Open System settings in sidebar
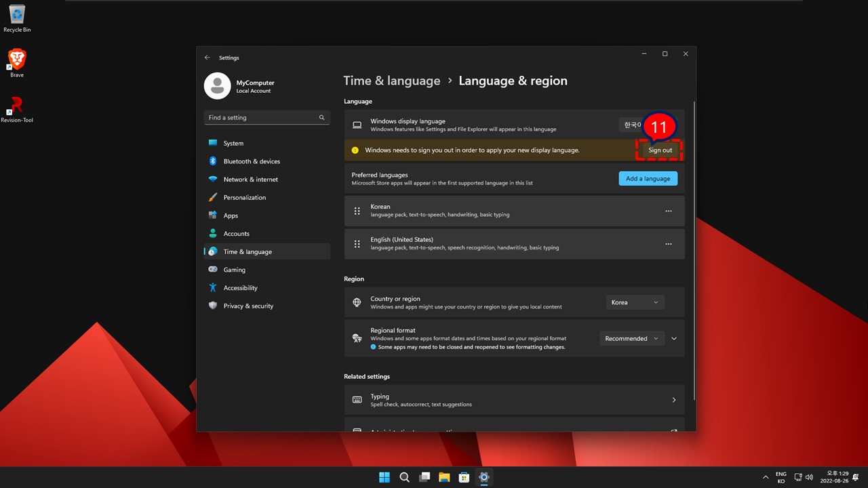 point(267,143)
